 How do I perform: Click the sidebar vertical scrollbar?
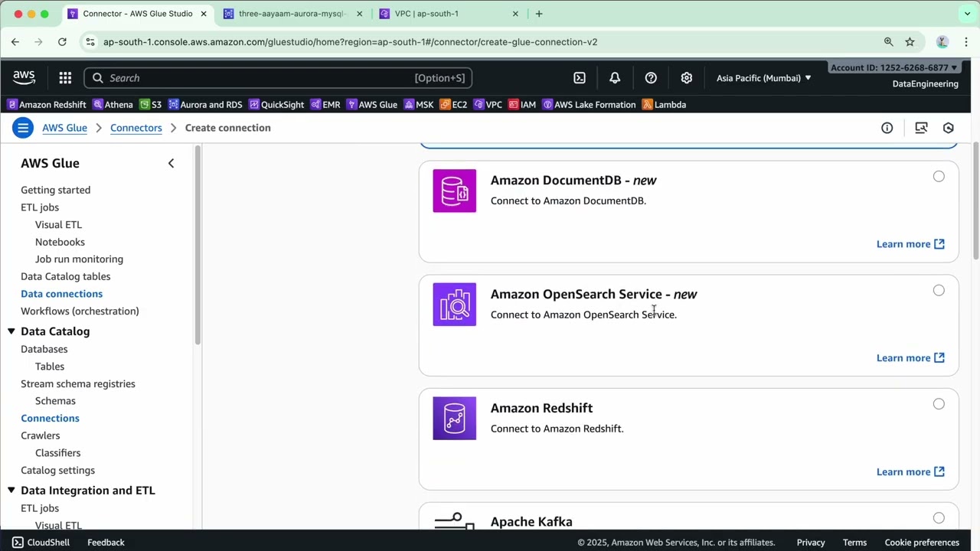click(x=198, y=245)
